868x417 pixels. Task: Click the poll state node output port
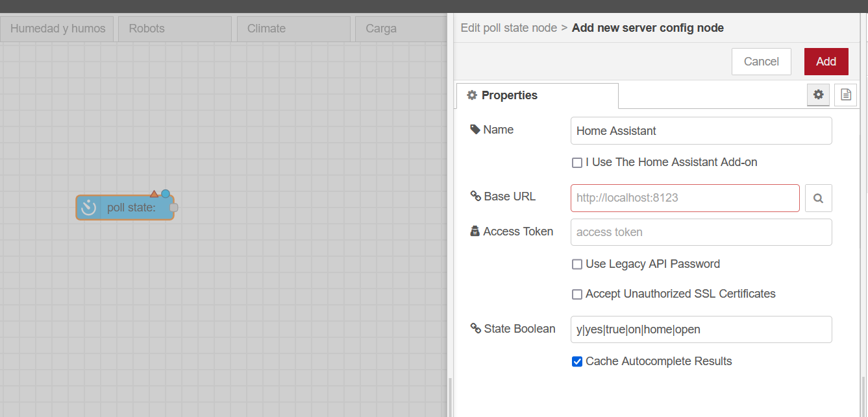coord(173,208)
